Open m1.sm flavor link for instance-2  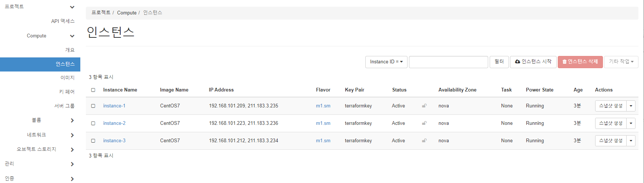pos(323,123)
